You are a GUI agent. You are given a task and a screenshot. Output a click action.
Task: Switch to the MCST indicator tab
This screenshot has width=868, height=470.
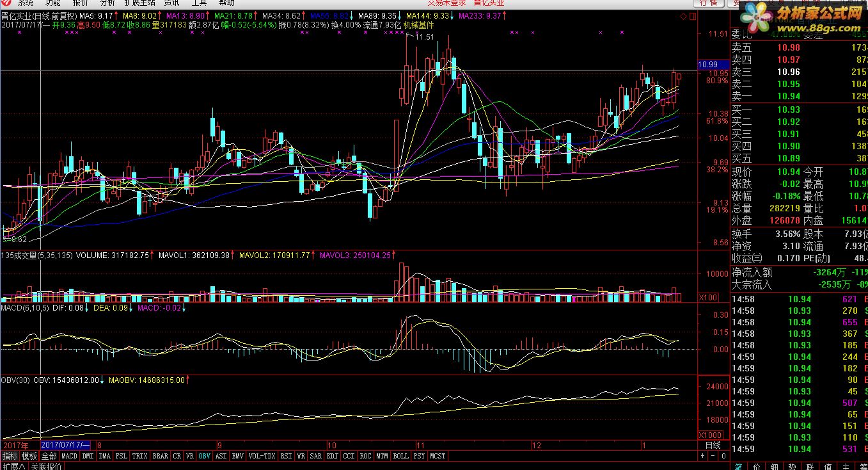(437, 456)
